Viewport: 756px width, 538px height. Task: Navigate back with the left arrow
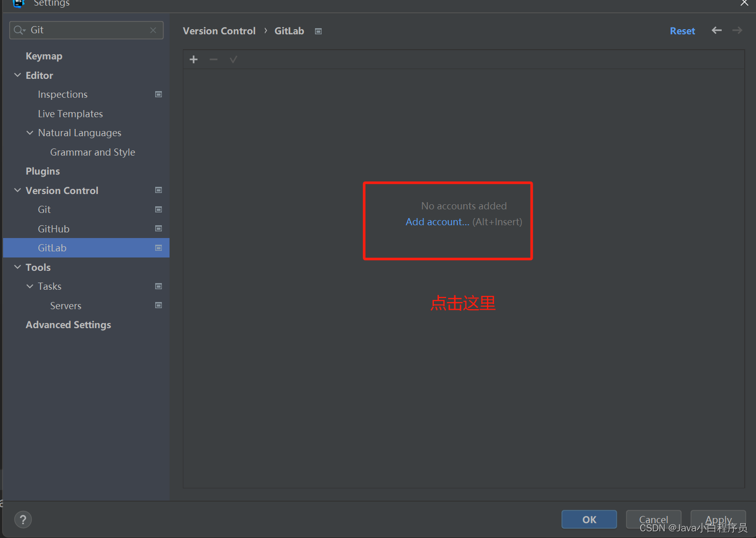[717, 30]
